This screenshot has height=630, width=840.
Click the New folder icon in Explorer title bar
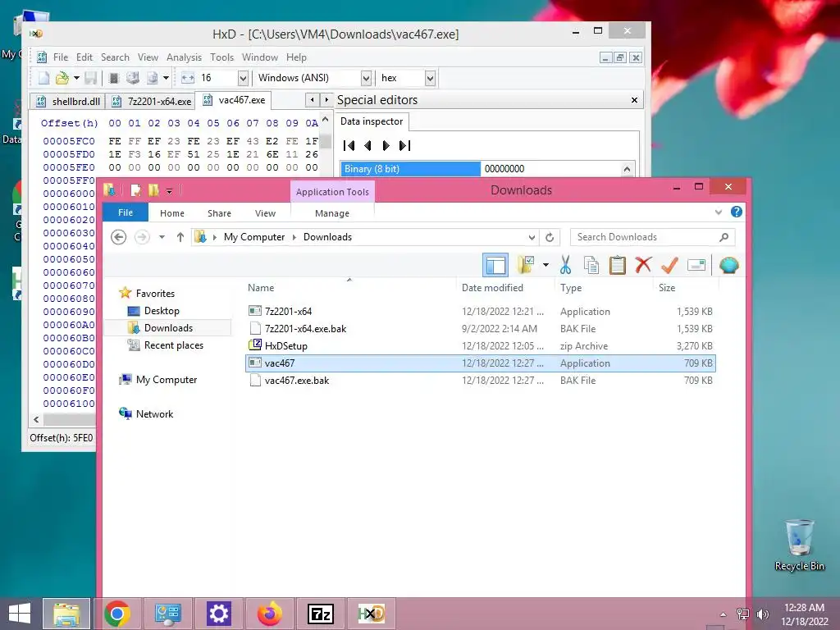153,190
